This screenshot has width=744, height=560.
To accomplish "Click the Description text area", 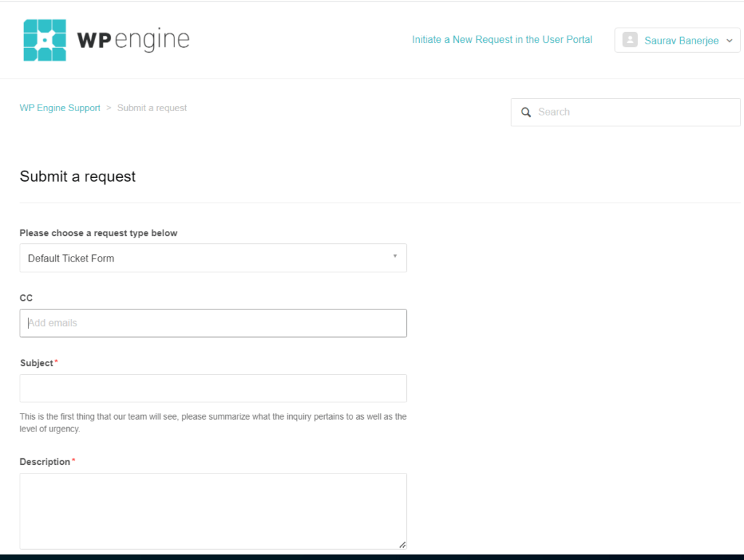I will point(213,508).
